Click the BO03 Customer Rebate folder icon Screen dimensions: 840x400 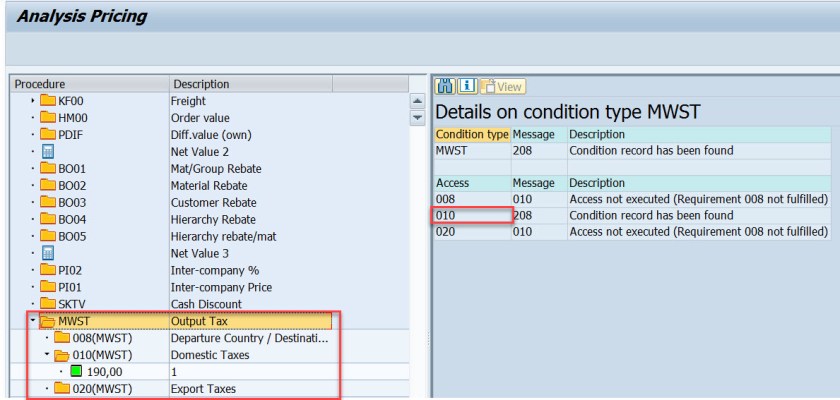coord(48,203)
